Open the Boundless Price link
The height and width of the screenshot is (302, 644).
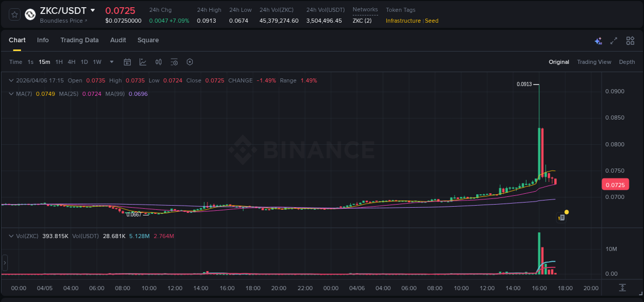point(64,21)
